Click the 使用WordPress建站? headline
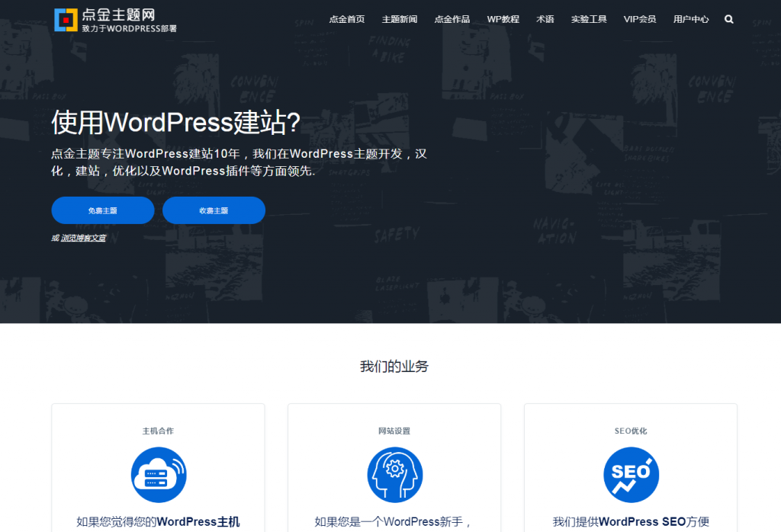The width and height of the screenshot is (781, 532). click(x=176, y=123)
